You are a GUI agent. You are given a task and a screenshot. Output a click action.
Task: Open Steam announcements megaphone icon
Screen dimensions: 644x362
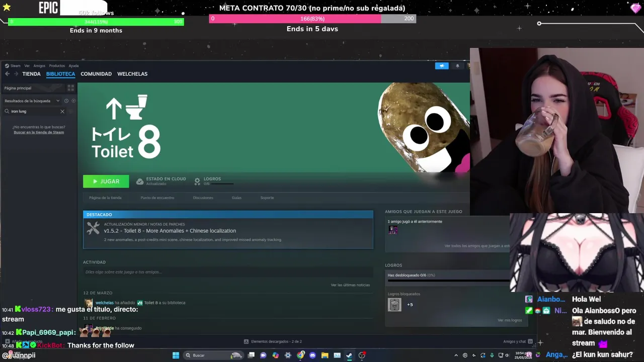pyautogui.click(x=442, y=66)
